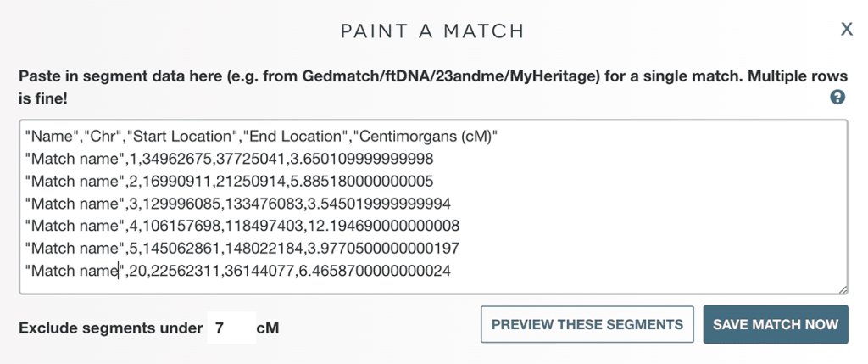Click the cM unit label beside threshold
This screenshot has height=364, width=868.
[268, 328]
